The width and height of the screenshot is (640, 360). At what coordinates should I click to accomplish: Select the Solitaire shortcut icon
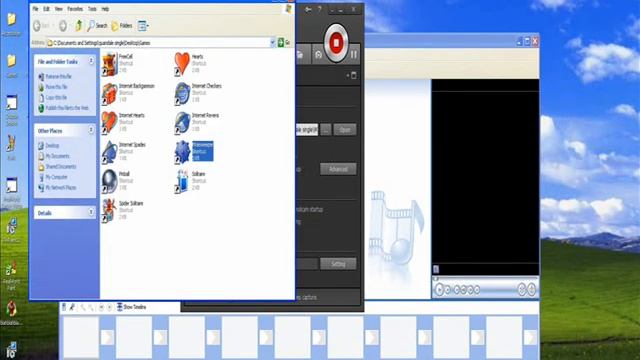point(182,182)
